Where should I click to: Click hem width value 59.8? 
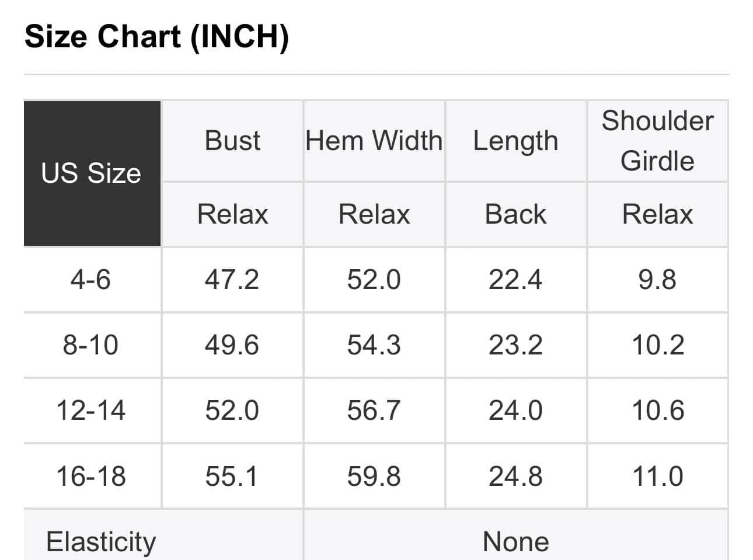pos(374,476)
